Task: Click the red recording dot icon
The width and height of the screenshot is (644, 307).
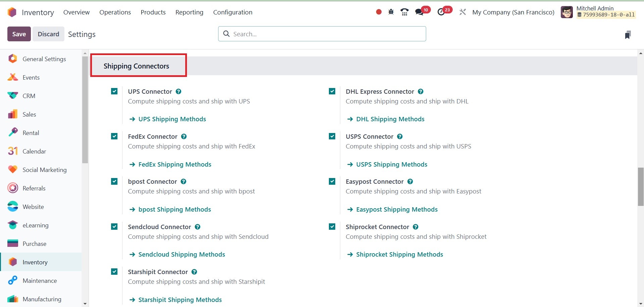Action: (x=379, y=12)
